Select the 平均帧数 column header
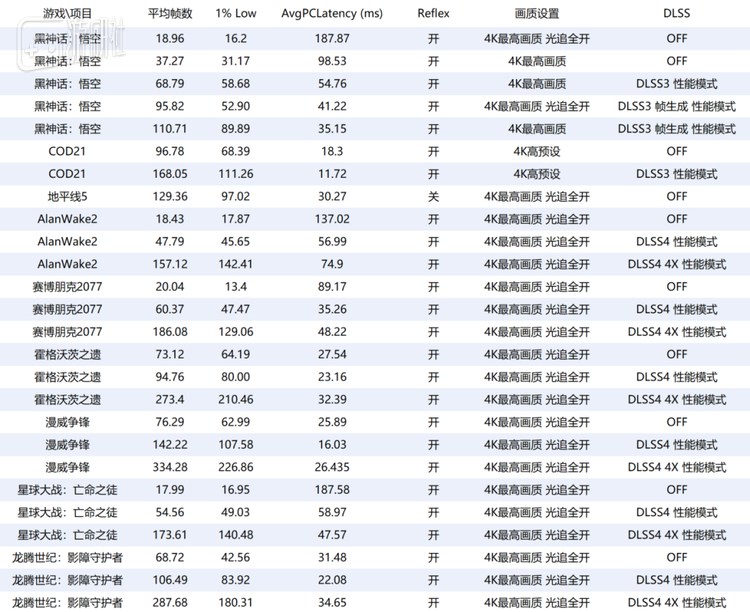Viewport: 750px width, 612px height. (169, 15)
